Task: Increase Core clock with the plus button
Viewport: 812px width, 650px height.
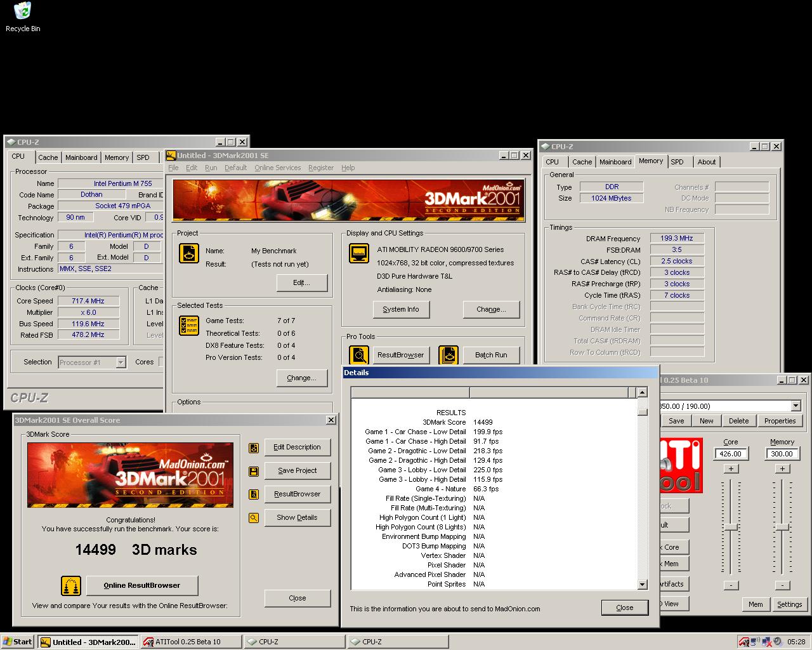Action: coord(731,468)
